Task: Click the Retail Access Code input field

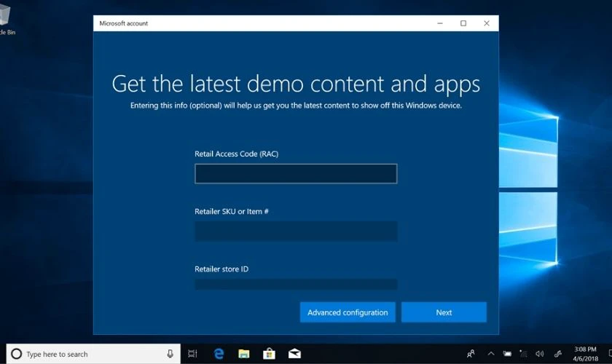Action: 296,173
